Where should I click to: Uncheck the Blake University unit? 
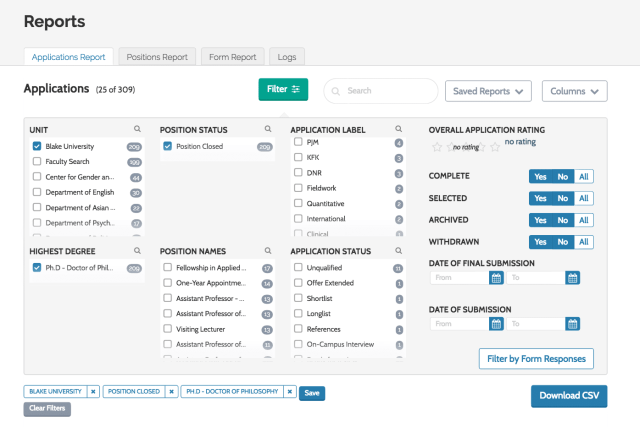click(37, 146)
